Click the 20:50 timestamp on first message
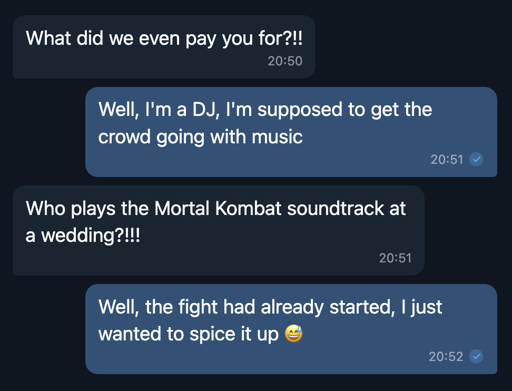This screenshot has width=512, height=391. click(x=285, y=61)
